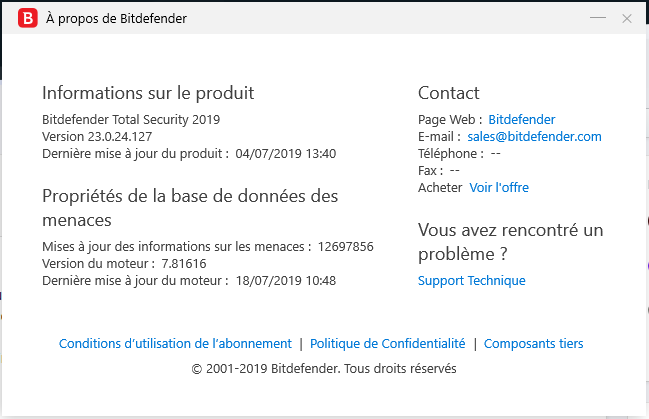Click the Informations sur le produit heading
Image resolution: width=649 pixels, height=419 pixels.
148,93
